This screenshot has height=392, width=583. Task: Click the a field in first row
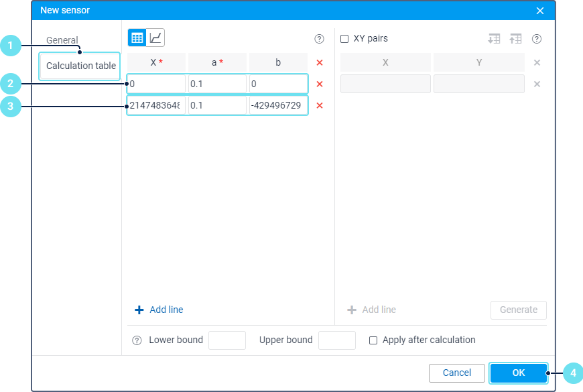[218, 84]
